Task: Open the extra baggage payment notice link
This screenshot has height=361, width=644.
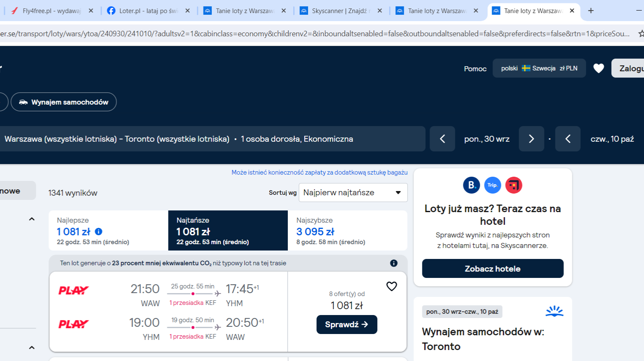Action: pyautogui.click(x=319, y=172)
